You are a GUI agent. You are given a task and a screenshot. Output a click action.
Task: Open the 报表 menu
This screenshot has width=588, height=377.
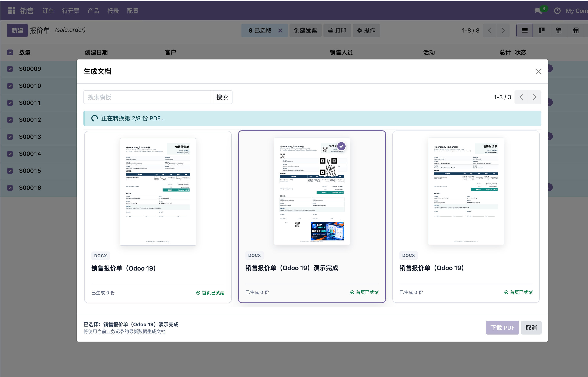click(113, 11)
